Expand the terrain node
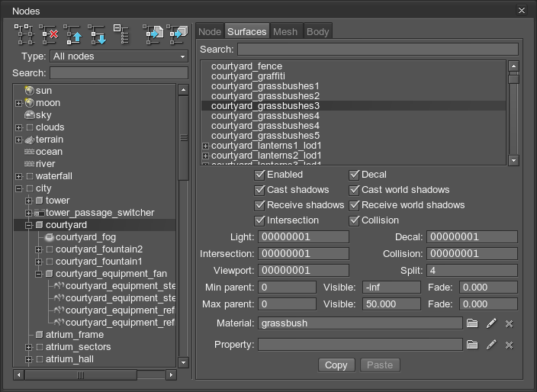 coord(19,140)
